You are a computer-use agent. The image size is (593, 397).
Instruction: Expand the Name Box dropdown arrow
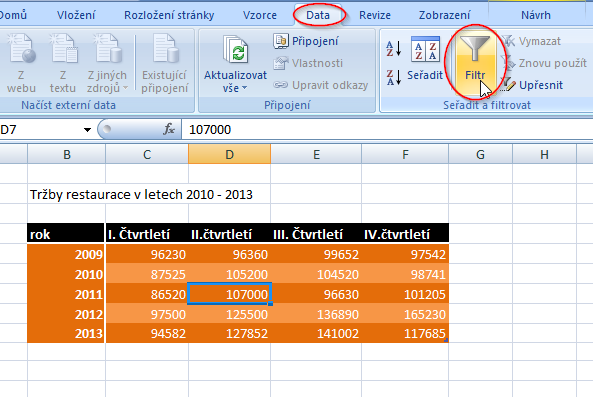[87, 130]
